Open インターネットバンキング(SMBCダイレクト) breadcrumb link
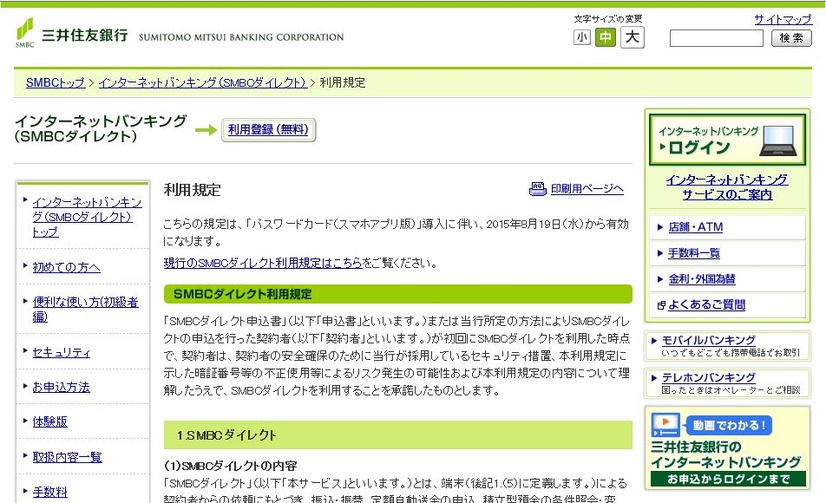Image resolution: width=826 pixels, height=503 pixels. click(x=202, y=83)
